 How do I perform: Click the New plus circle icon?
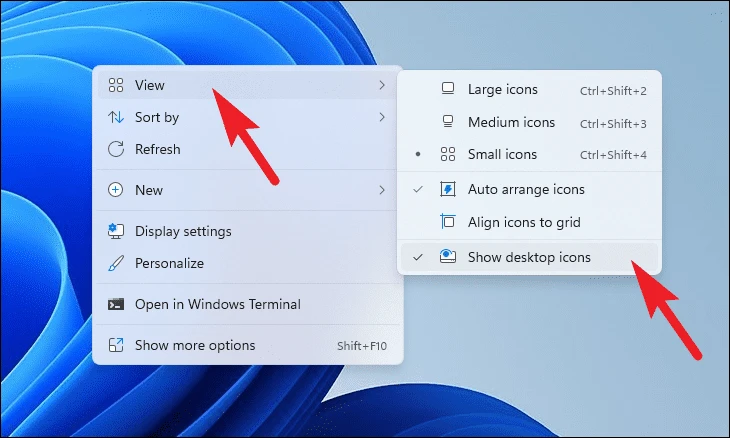115,190
